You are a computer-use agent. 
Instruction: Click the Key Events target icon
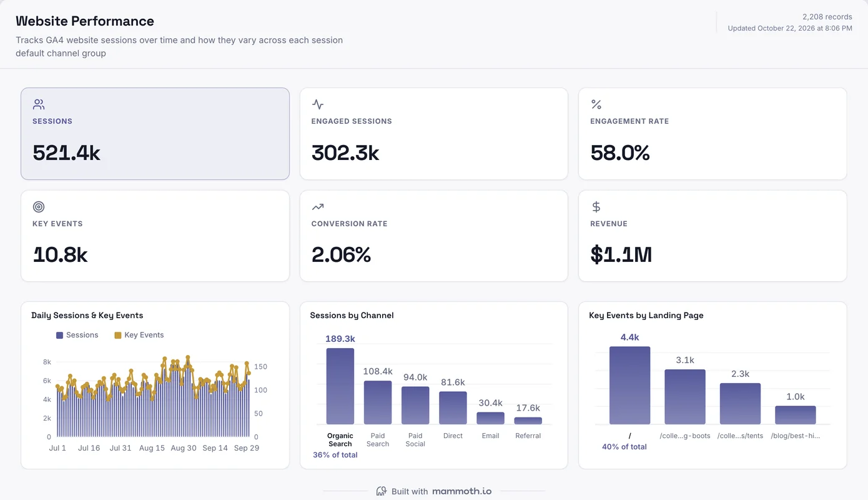[x=39, y=207]
